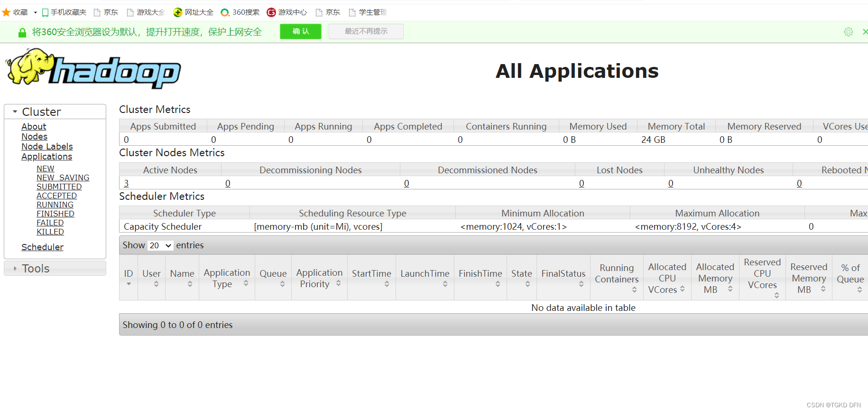Screen dimensions: 868x412
Task: Open the Nodes link
Action: [x=35, y=137]
